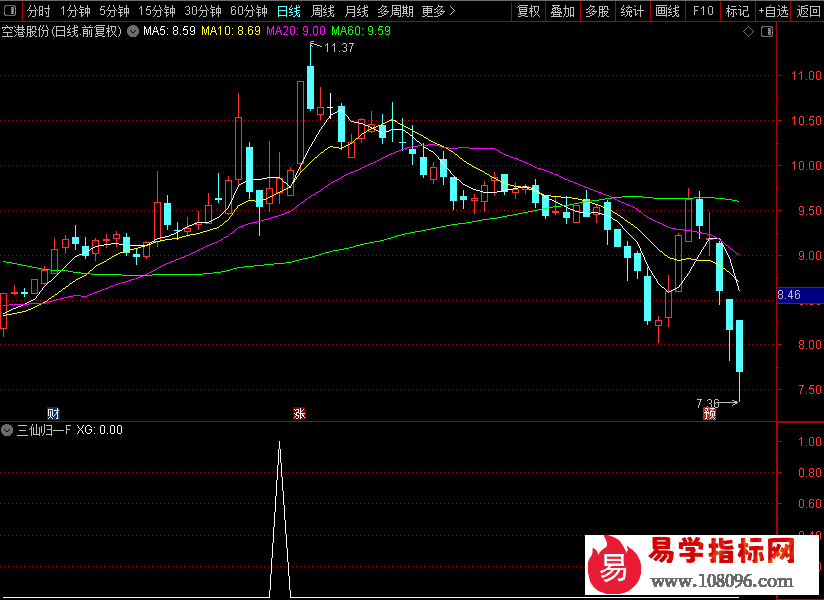Click the 8.46 current price tag
The width and height of the screenshot is (824, 600).
(789, 295)
